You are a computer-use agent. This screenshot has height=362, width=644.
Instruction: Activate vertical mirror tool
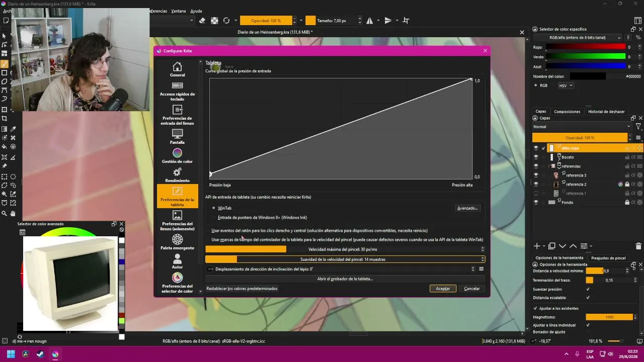388,21
